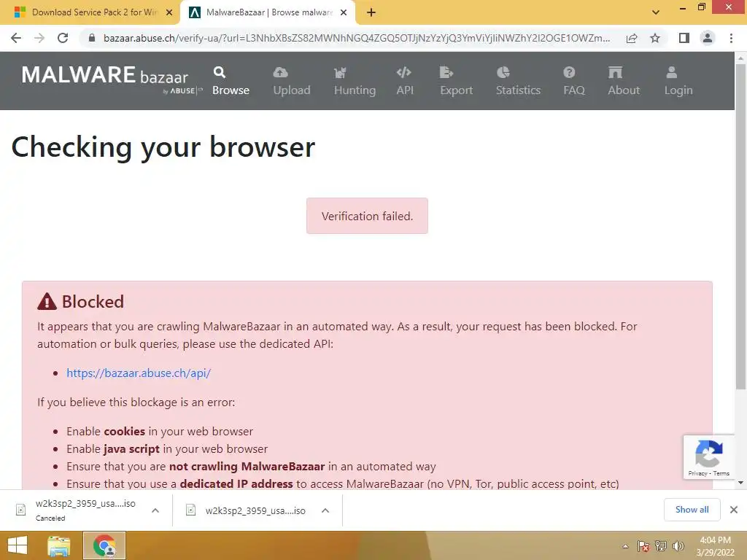The image size is (747, 560).
Task: Restore down the Chrome window
Action: tap(701, 7)
